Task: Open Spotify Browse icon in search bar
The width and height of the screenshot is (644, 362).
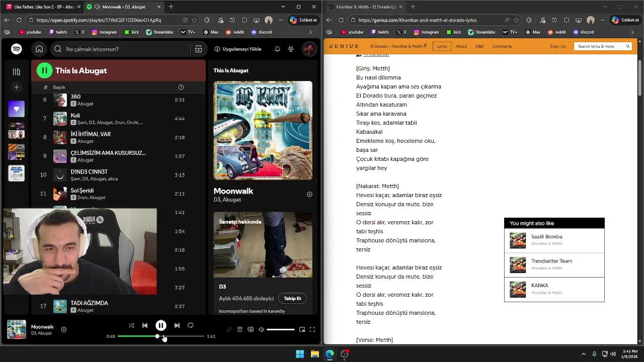Action: (198, 49)
